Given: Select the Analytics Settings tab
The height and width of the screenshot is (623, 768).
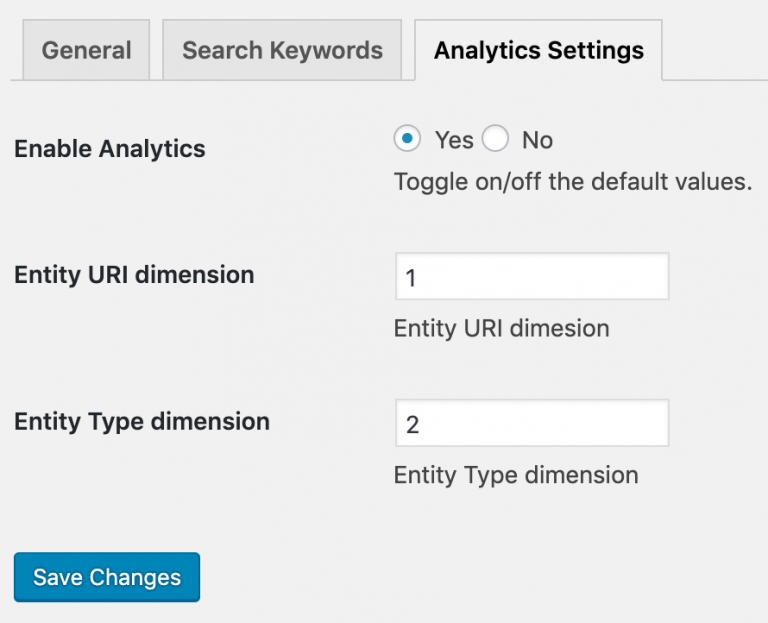Looking at the screenshot, I should click(x=538, y=50).
